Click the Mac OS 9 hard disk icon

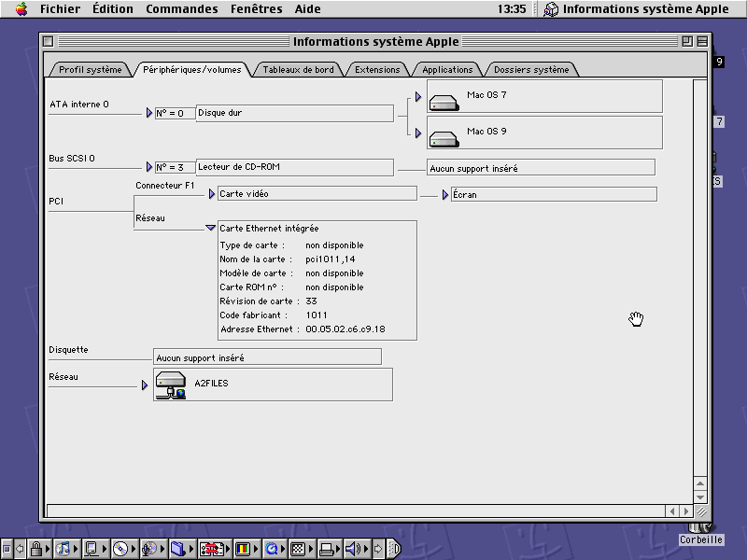click(x=444, y=138)
